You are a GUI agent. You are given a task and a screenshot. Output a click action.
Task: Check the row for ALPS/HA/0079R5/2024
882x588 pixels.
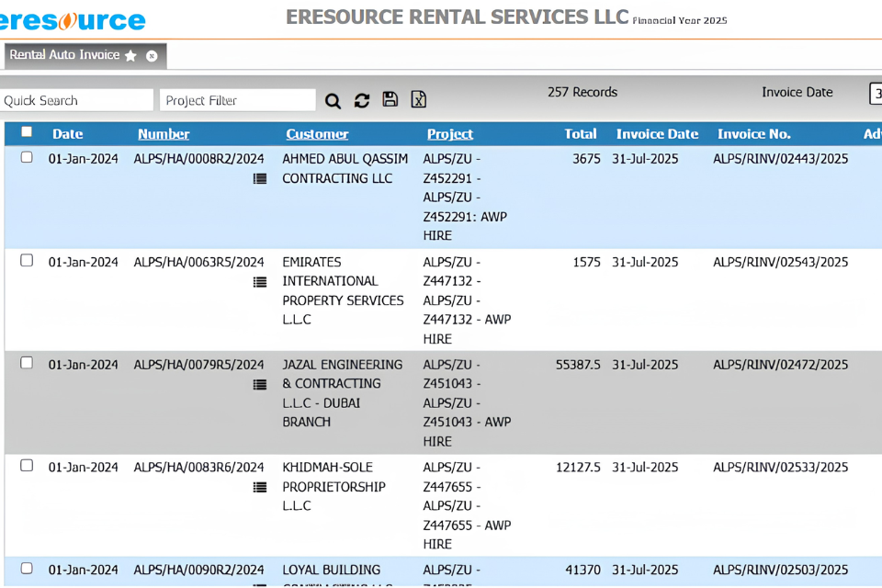27,362
